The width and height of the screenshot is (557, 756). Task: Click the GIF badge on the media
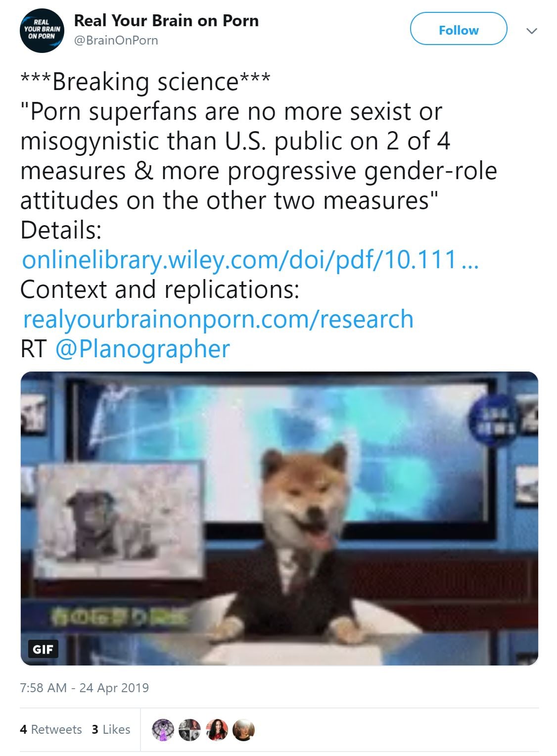(x=43, y=649)
